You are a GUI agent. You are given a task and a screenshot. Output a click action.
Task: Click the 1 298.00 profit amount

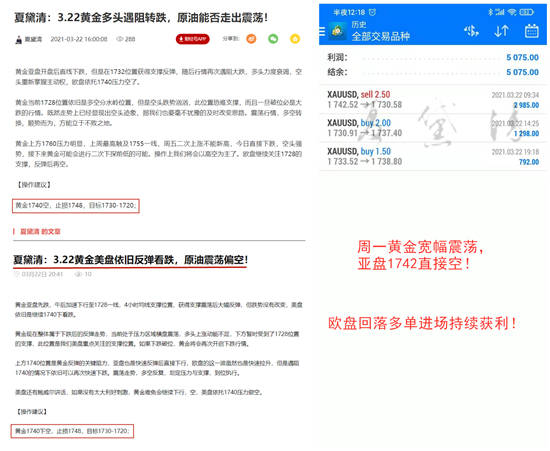[x=526, y=133]
